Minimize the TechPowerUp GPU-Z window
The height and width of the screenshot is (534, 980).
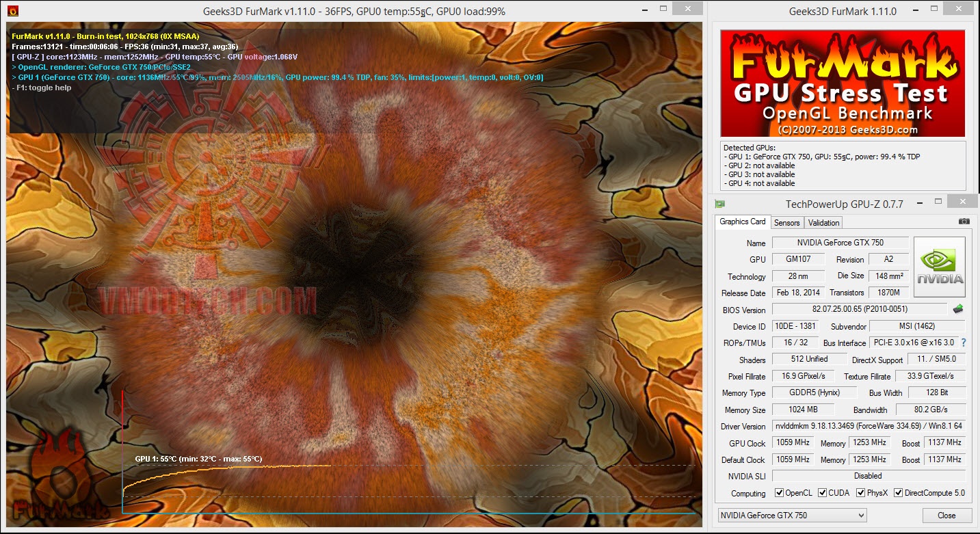[921, 202]
